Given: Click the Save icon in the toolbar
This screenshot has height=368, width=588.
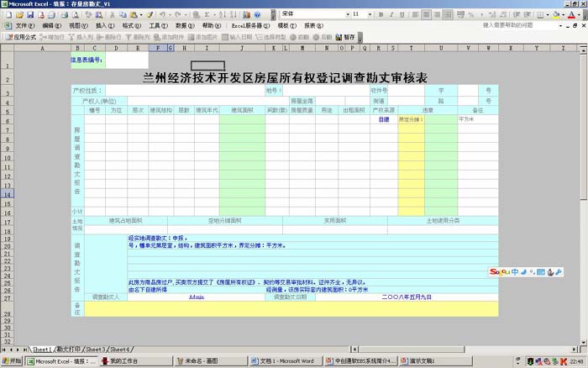Looking at the screenshot, I should pos(30,15).
